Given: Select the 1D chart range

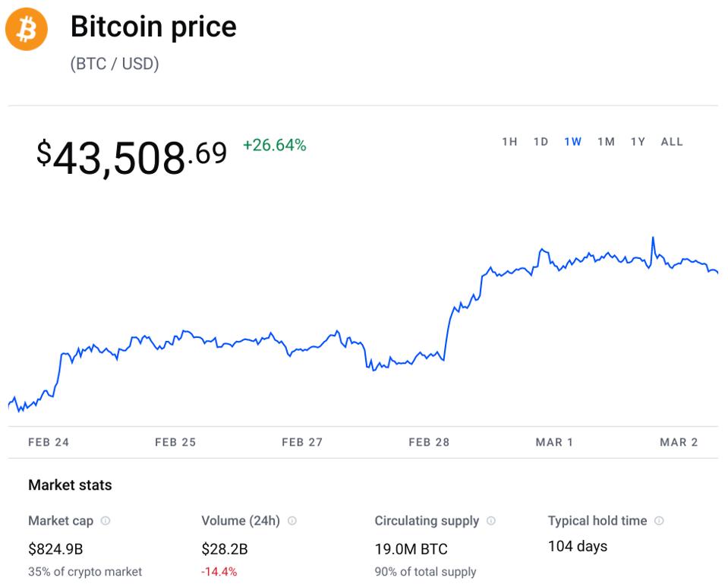Looking at the screenshot, I should 540,142.
